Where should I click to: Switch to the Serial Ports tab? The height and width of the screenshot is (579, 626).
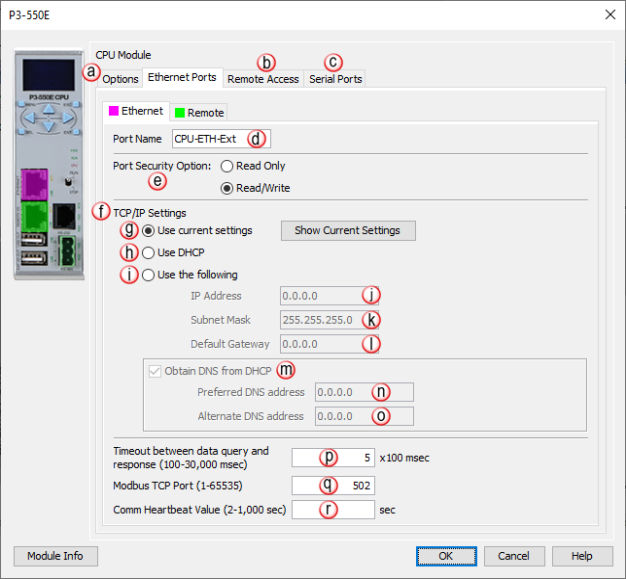[335, 78]
